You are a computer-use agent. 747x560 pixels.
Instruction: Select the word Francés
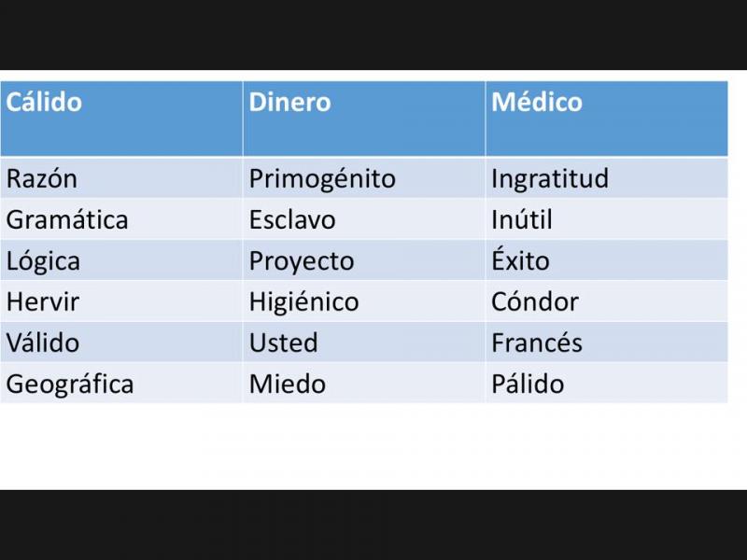(x=536, y=343)
